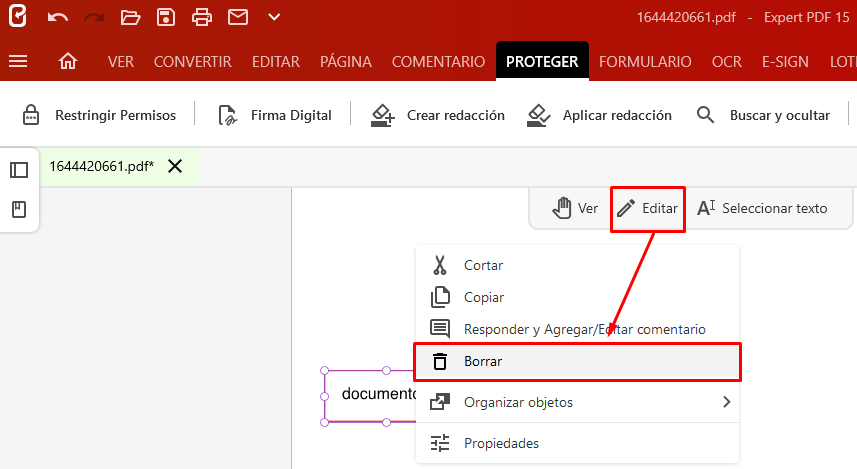Click the Firma Digital document icon
This screenshot has height=469, width=857.
click(227, 115)
